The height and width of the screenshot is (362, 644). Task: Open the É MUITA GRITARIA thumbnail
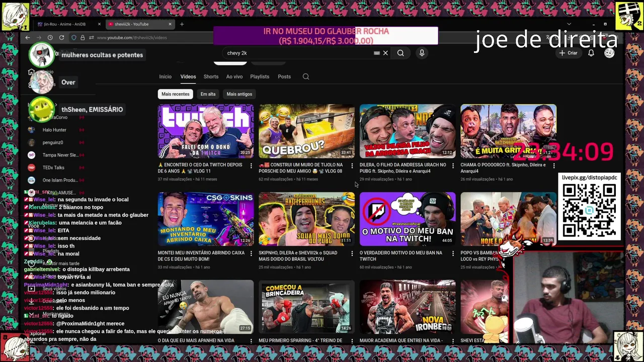pyautogui.click(x=508, y=131)
